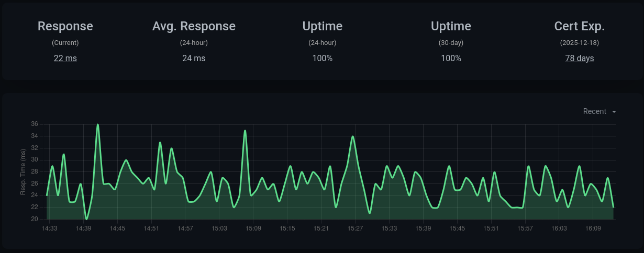Click the 100% value under 24-hour uptime
Screen dimensions: 644x253
(323, 58)
